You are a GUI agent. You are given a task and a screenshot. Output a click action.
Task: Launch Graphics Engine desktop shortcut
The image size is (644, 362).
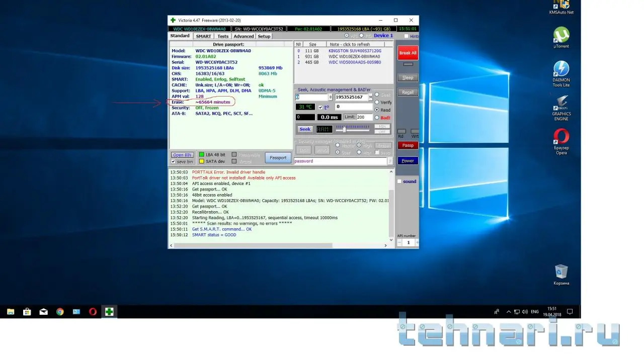(x=561, y=103)
